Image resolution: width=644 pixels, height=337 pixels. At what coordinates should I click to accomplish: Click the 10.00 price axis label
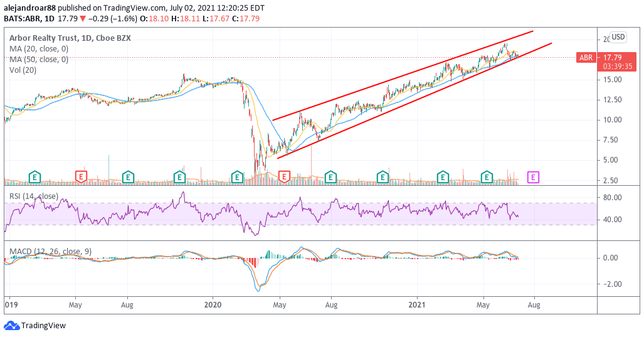(613, 120)
